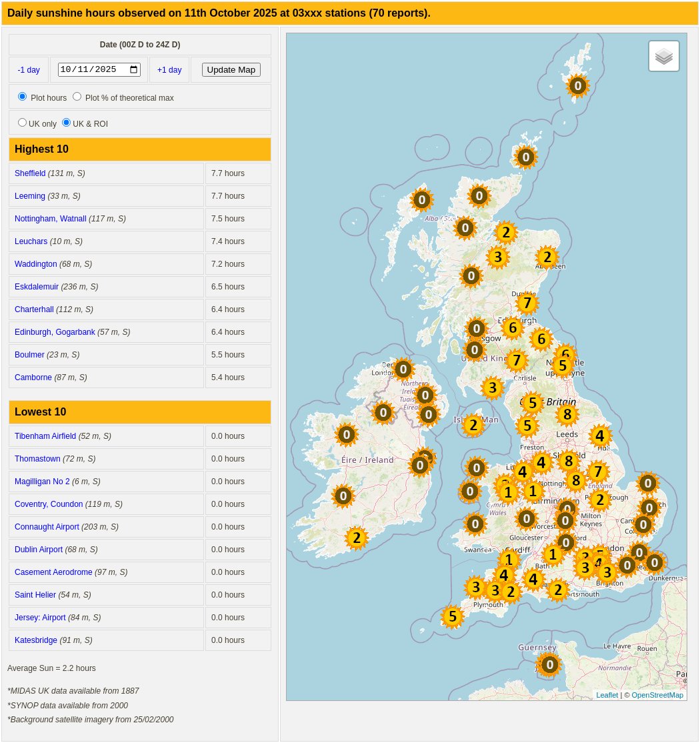Viewport: 700px width, 743px height.
Task: Click the sun marker 3 in central Scottish Highlands
Action: (x=497, y=257)
